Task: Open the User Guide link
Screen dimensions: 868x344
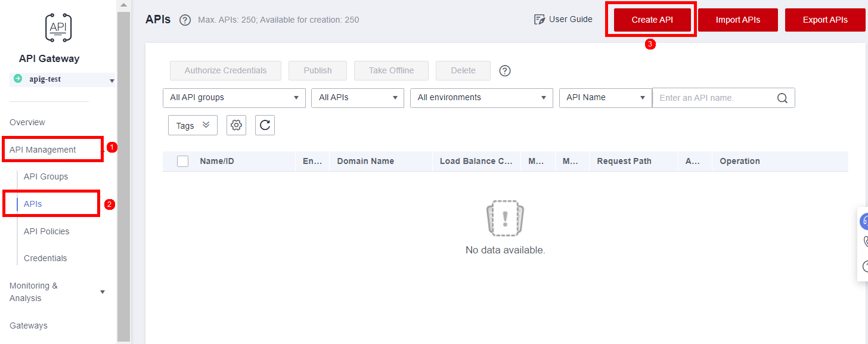Action: 563,19
